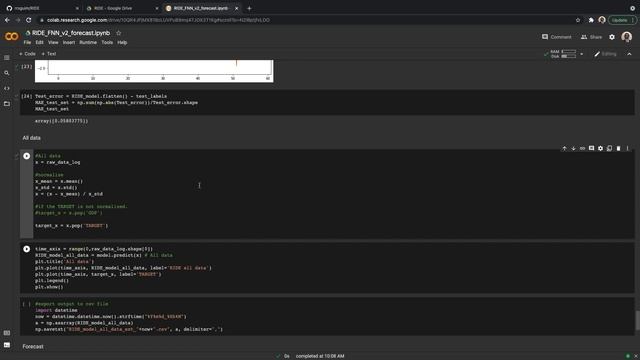The width and height of the screenshot is (640, 360).
Task: Move the selected cell up
Action: click(x=564, y=149)
